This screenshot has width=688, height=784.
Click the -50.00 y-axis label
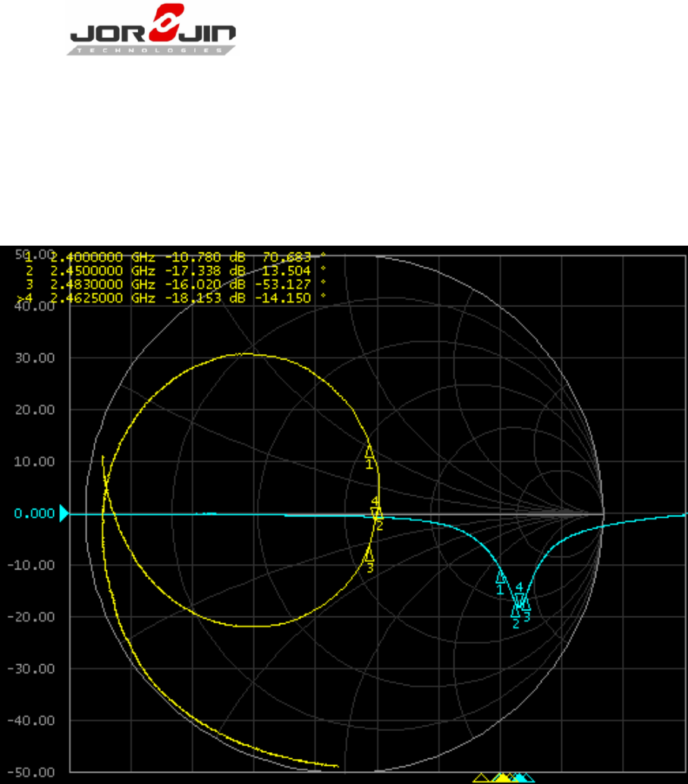31,773
